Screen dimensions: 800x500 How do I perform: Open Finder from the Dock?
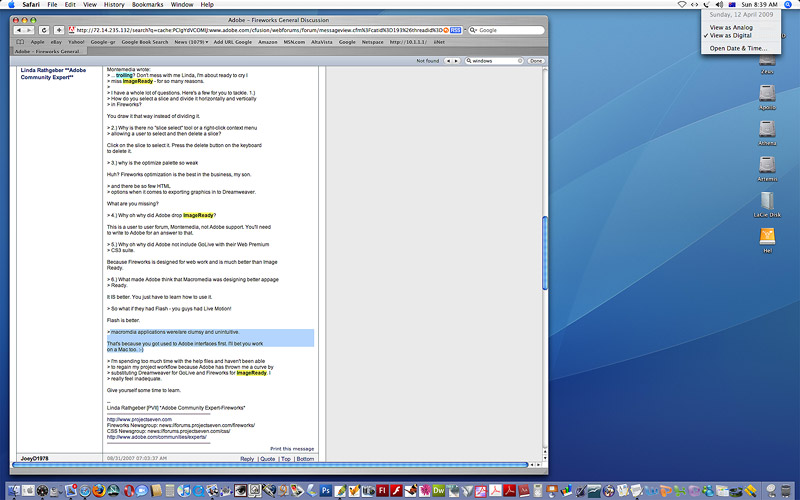click(x=14, y=490)
